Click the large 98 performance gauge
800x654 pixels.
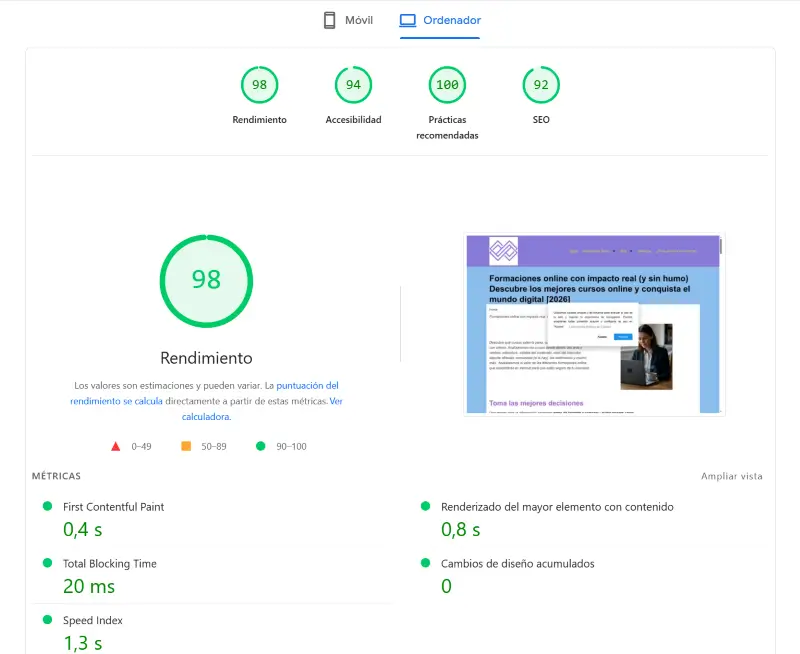[206, 281]
